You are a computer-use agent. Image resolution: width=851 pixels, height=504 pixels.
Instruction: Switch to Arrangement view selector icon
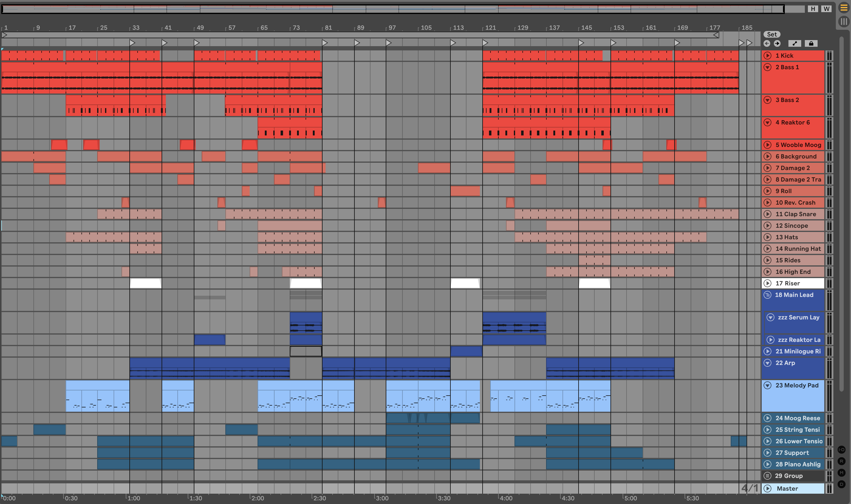844,8
